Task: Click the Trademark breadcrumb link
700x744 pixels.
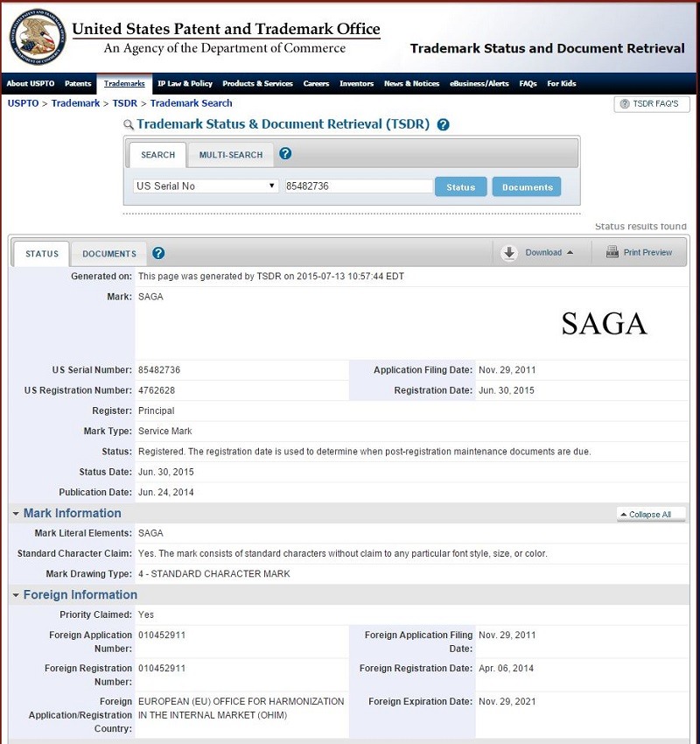Action: point(75,103)
